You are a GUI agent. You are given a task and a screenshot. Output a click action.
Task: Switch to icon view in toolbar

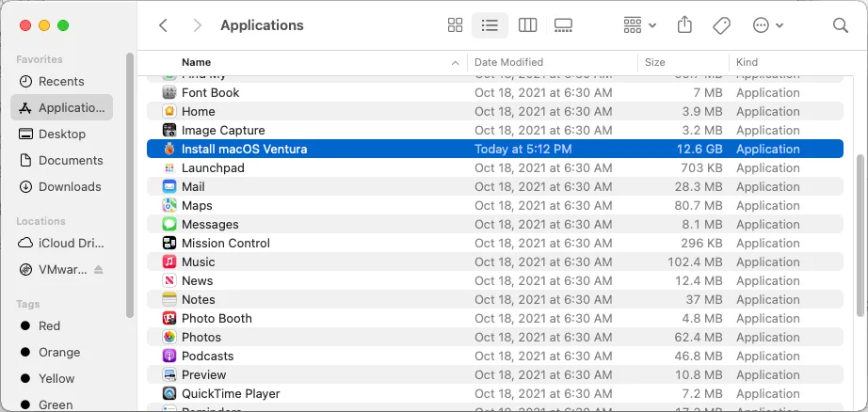tap(456, 25)
